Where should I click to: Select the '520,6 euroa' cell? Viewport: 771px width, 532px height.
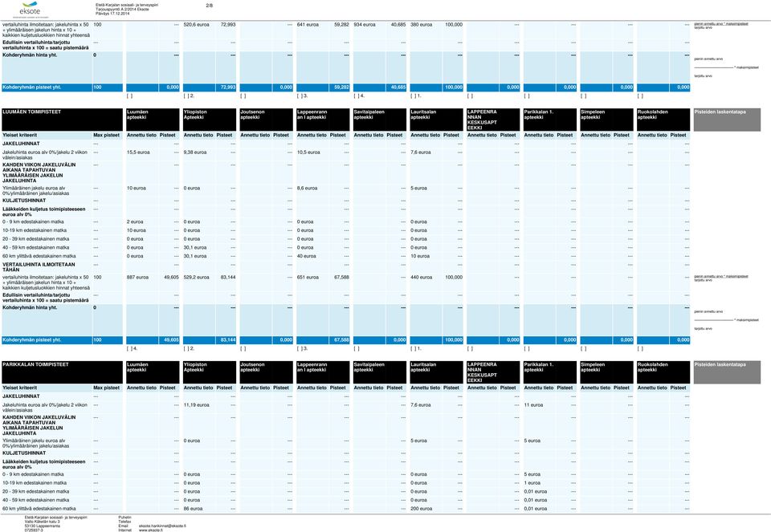point(196,24)
